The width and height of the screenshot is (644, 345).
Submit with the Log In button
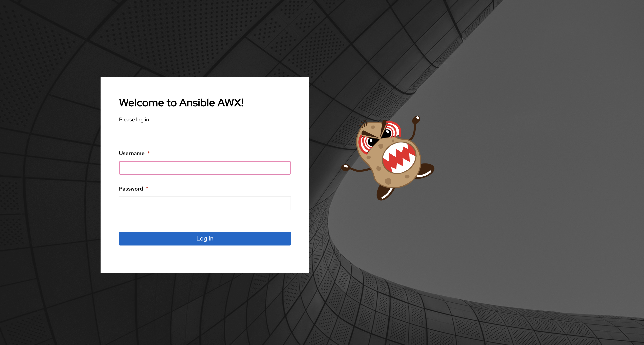[x=205, y=238]
